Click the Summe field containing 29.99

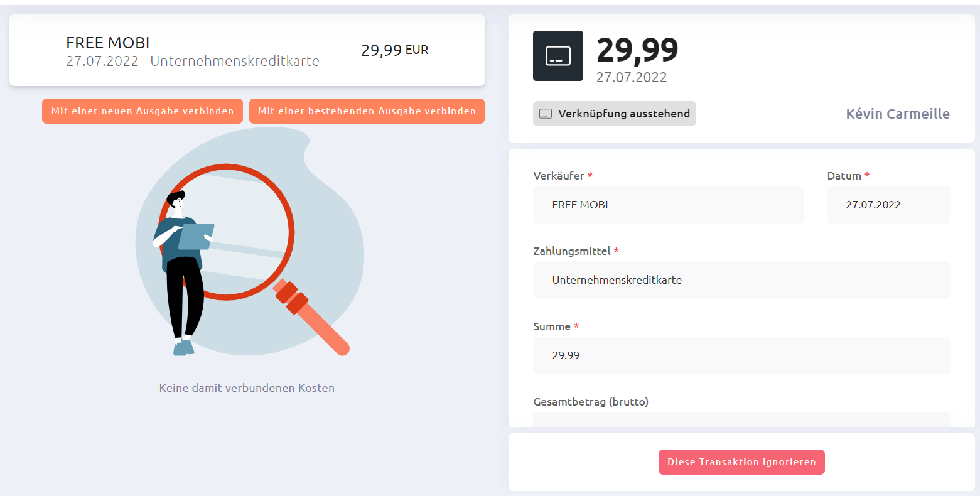741,355
